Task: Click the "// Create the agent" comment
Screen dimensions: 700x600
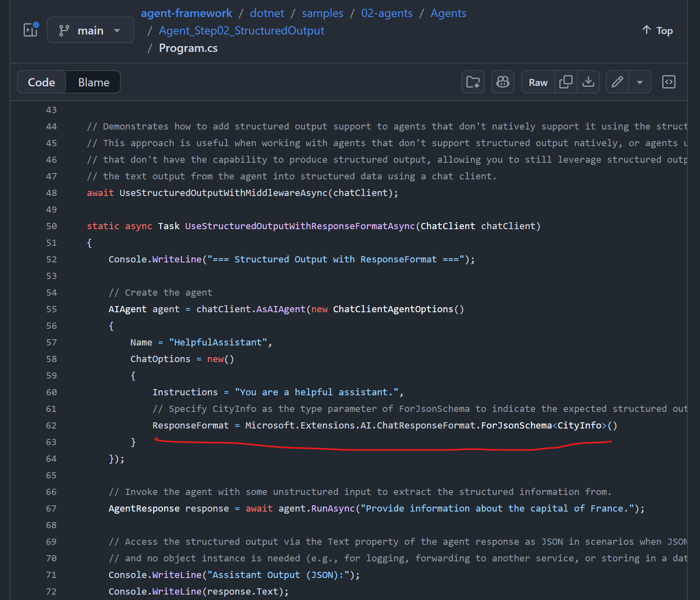Action: tap(161, 292)
